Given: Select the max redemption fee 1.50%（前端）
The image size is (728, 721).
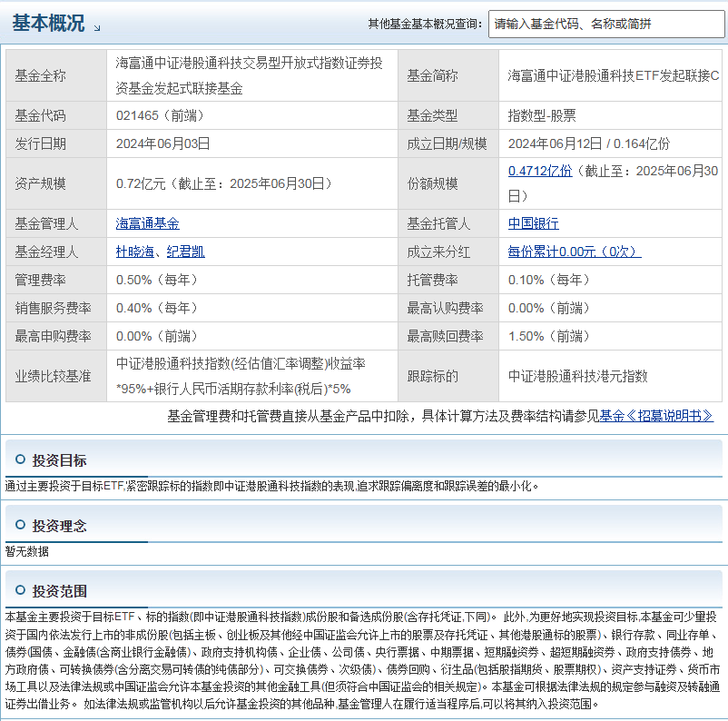Looking at the screenshot, I should coord(549,336).
